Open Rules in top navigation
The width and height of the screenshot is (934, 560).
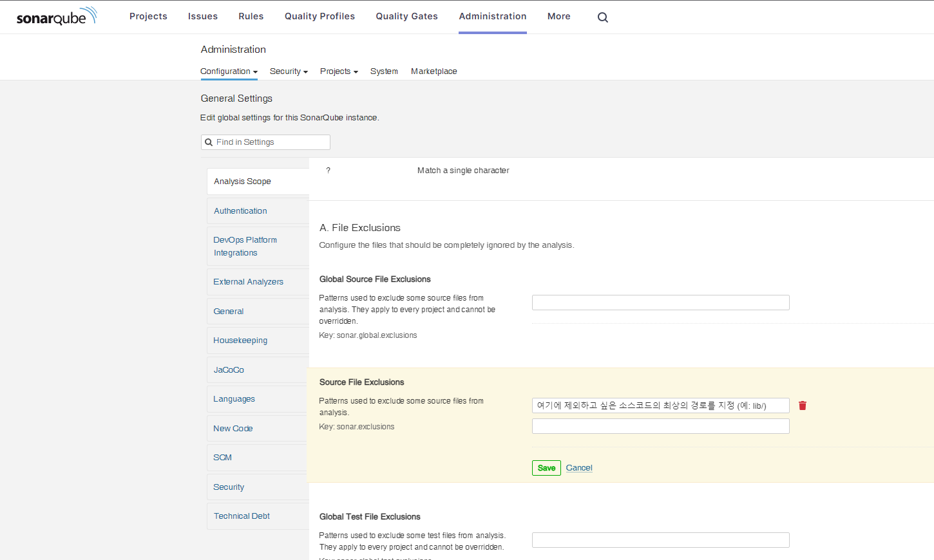[x=251, y=16]
